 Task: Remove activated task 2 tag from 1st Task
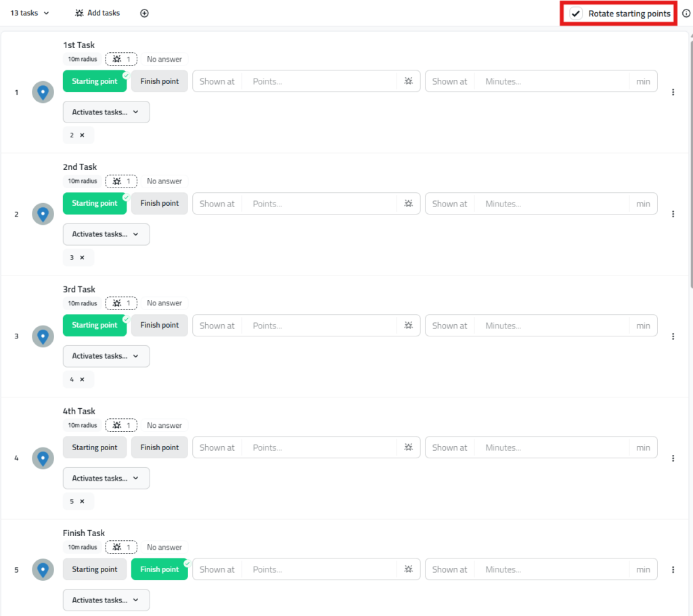pyautogui.click(x=83, y=135)
